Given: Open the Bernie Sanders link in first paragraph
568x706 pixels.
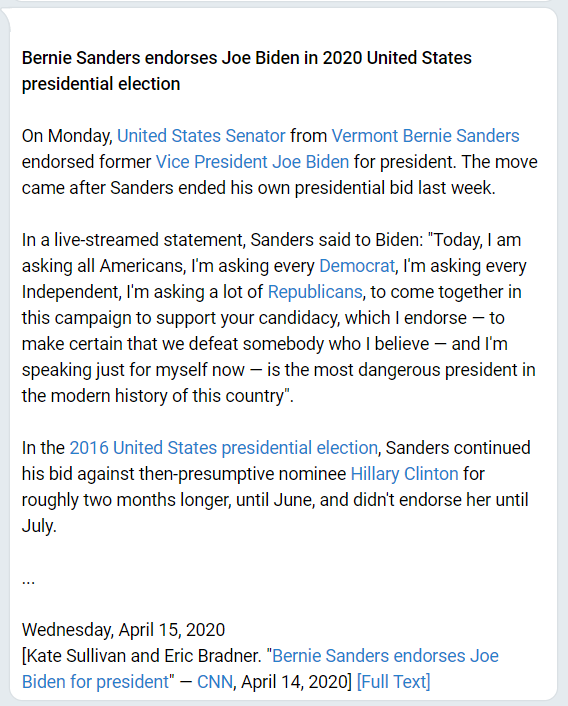Looking at the screenshot, I should coord(461,136).
